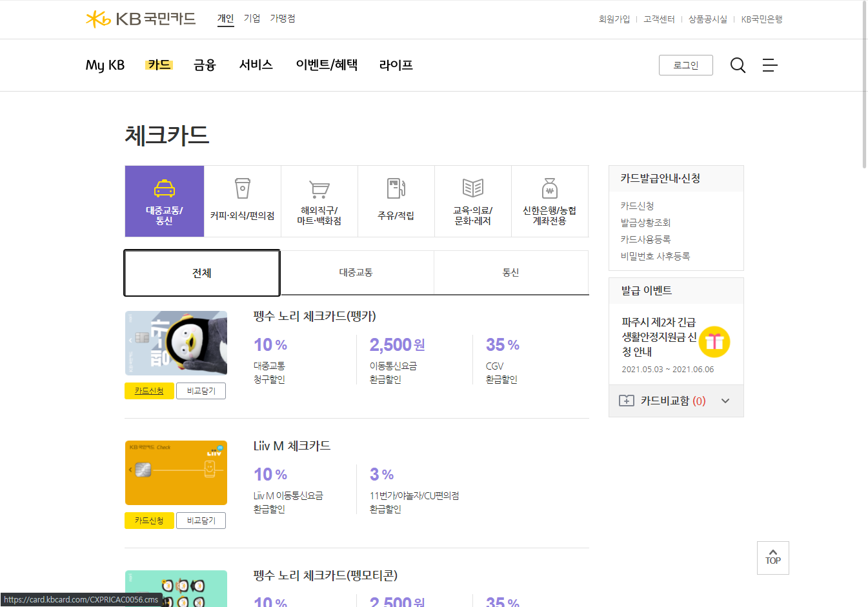
Task: Open 펭수 노리 체크카드(펭카) title
Action: click(314, 316)
